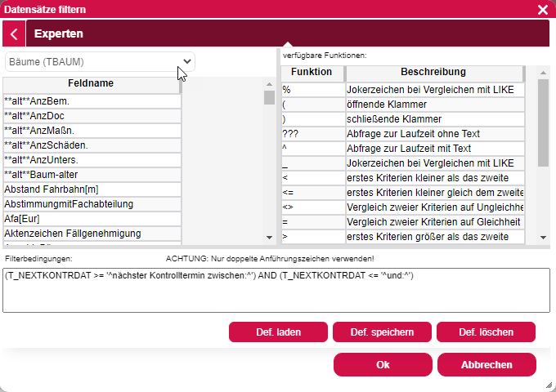Viewport: 556px width, 392px height.
Task: Select the **alt**Baum-alter field row
Action: tap(92, 174)
